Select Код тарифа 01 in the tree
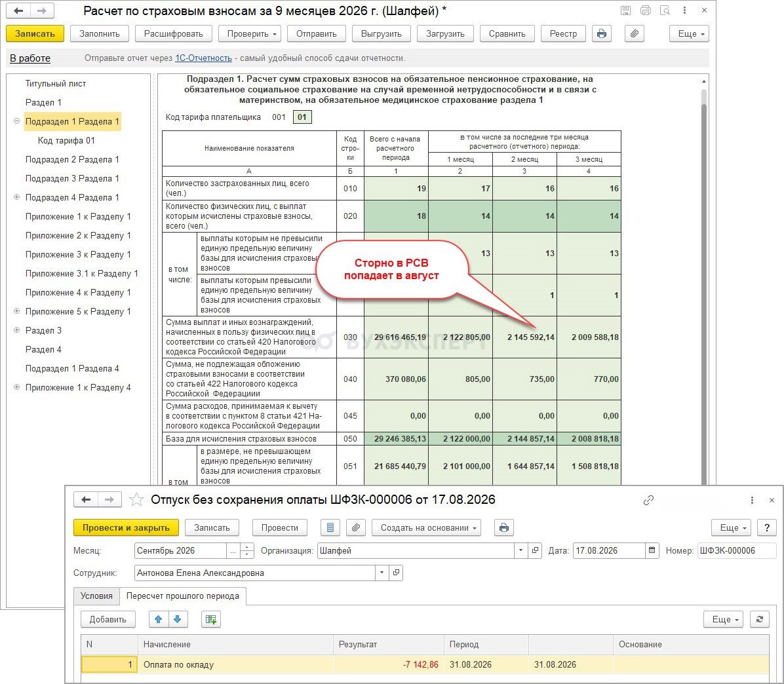 66,140
